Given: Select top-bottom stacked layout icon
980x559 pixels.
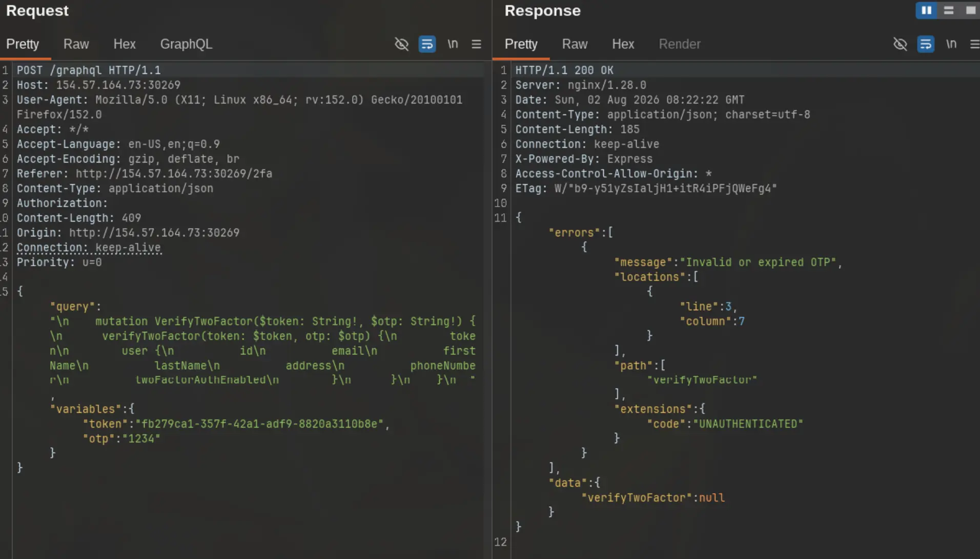Looking at the screenshot, I should click(x=949, y=10).
